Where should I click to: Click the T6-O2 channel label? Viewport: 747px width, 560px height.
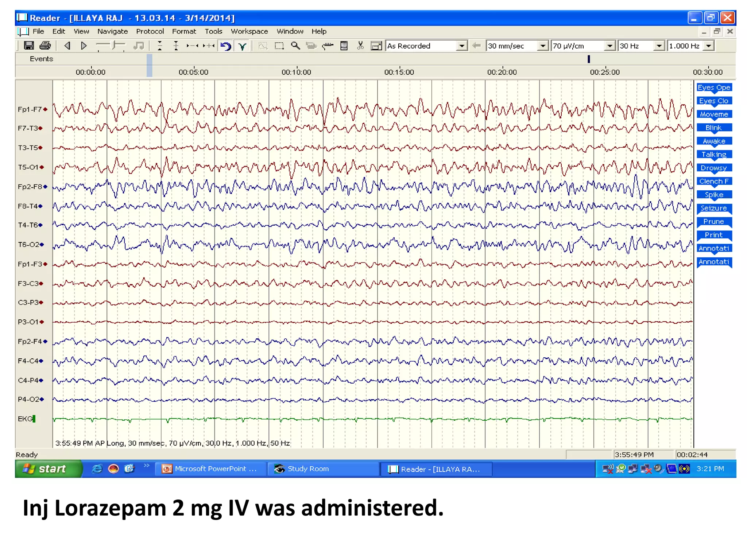click(28, 244)
